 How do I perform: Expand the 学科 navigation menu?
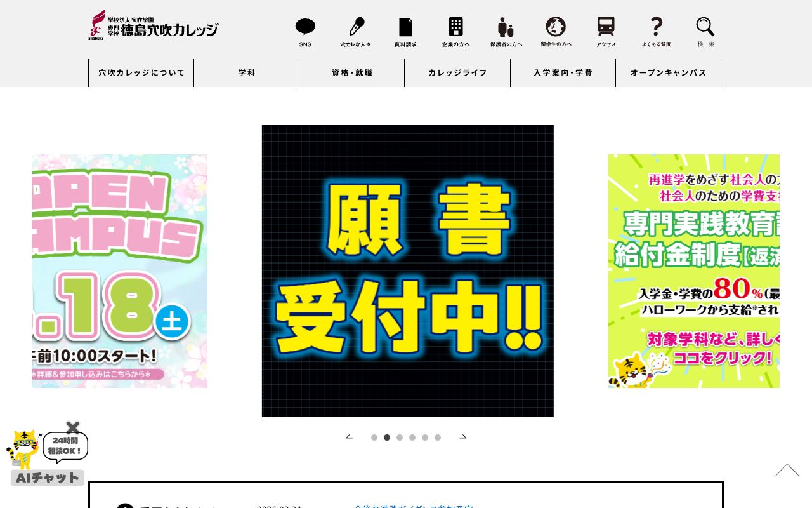246,73
